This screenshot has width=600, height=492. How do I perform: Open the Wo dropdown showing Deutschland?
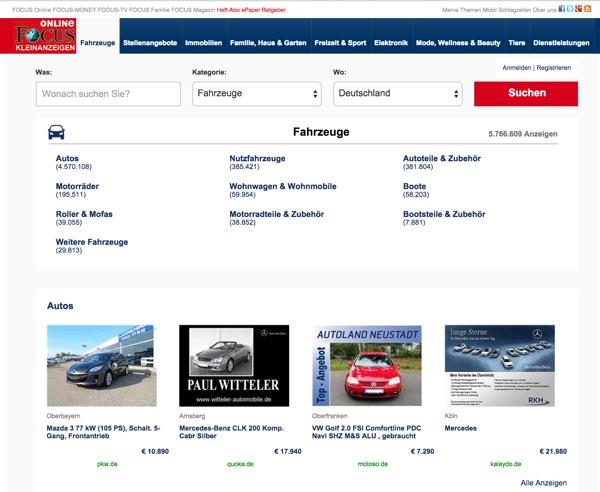(398, 93)
